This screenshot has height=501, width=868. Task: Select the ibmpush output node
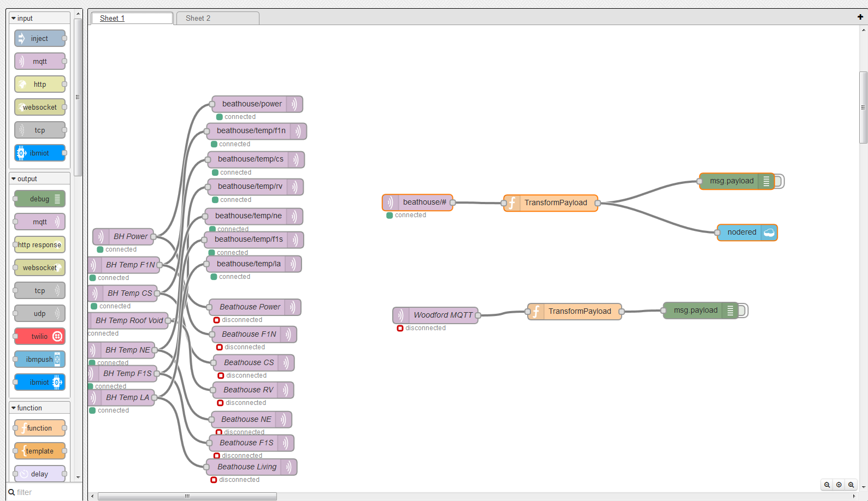tap(40, 359)
